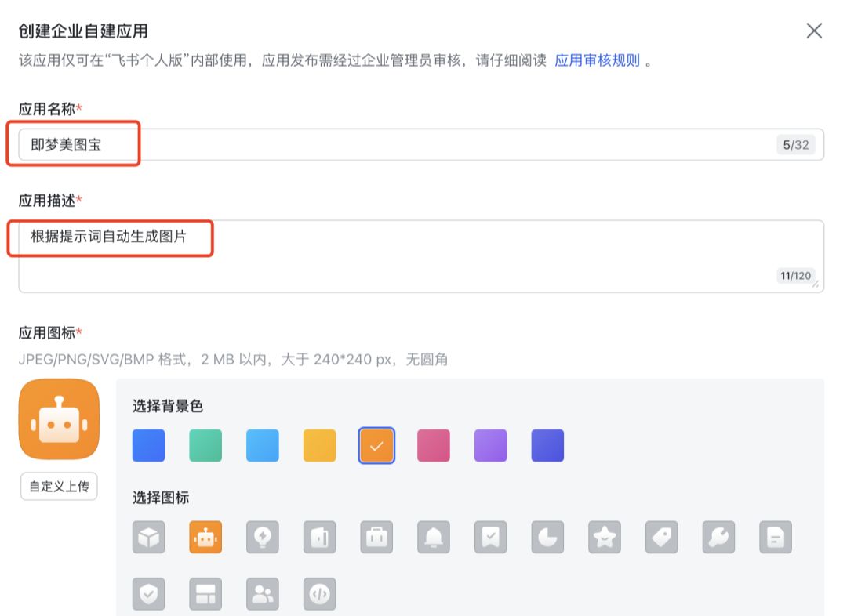
Task: Select the cube icon
Action: pos(148,538)
